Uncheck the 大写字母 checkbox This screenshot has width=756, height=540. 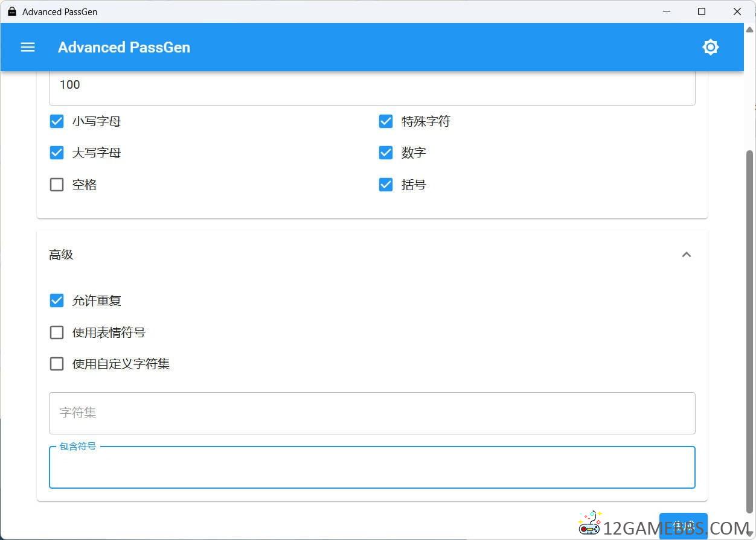(x=57, y=153)
